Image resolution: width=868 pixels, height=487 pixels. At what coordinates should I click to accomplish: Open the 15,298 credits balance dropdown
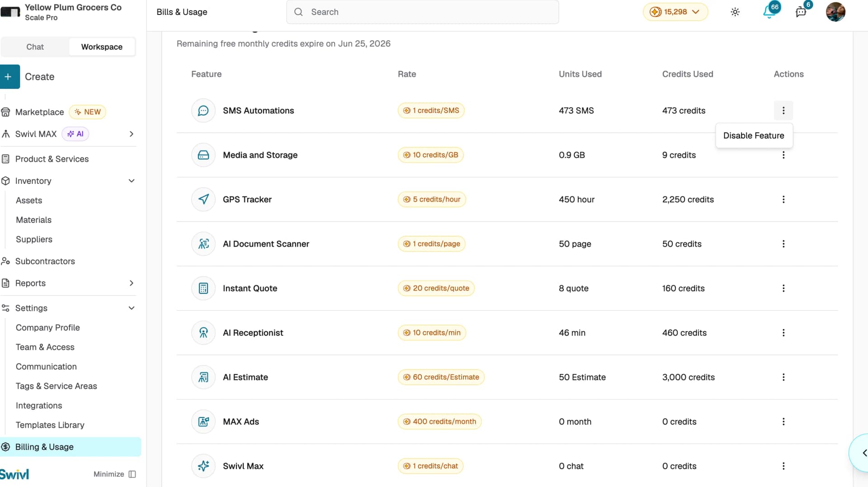[675, 12]
